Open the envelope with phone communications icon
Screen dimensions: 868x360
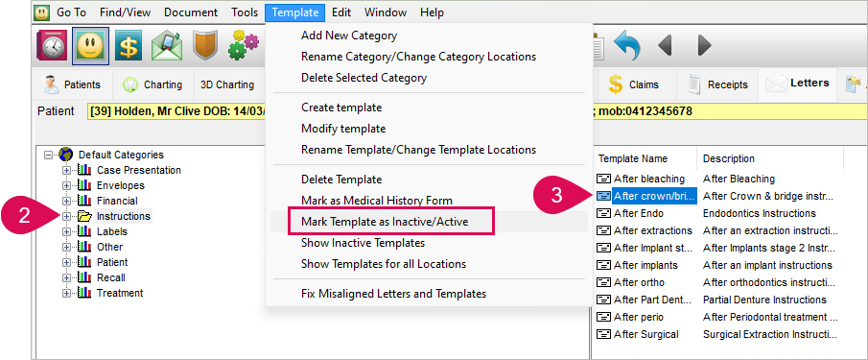click(x=167, y=45)
